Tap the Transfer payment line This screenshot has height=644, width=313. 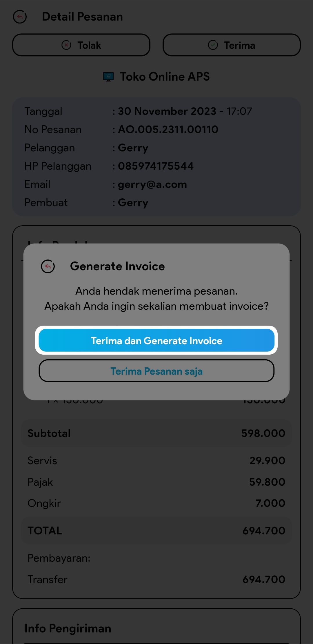tap(156, 580)
